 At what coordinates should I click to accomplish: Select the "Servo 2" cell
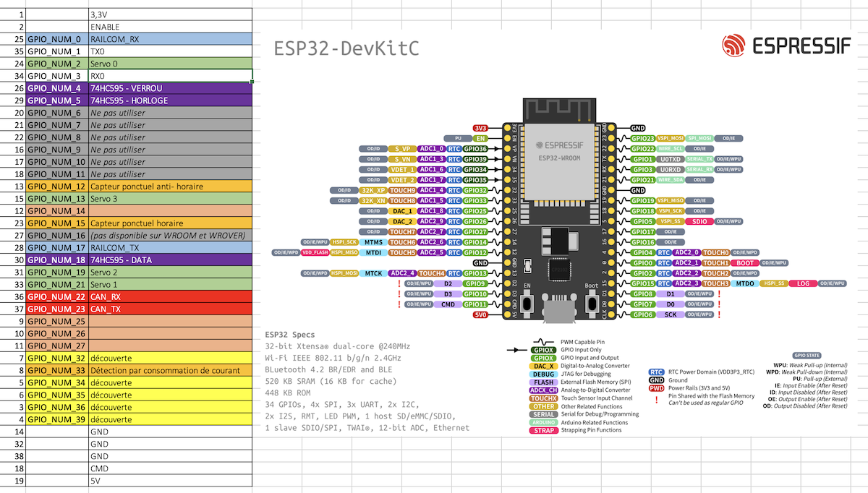point(171,273)
